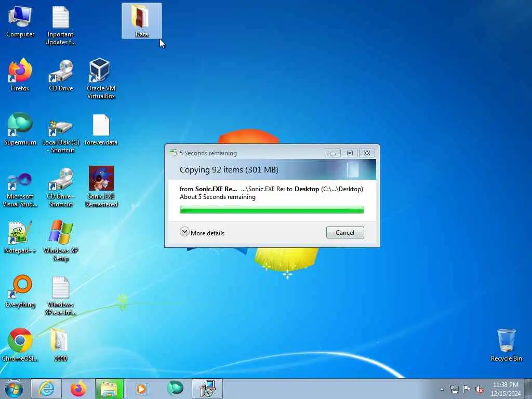532x399 pixels.
Task: Select the Inportant Updates text file icon
Action: (60, 25)
